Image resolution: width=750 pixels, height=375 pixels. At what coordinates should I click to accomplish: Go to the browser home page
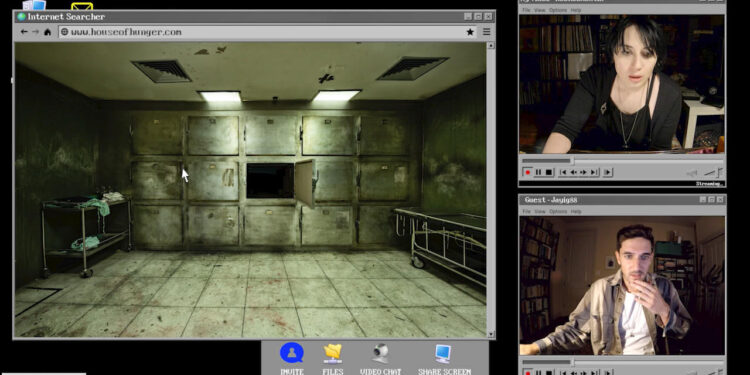pos(47,32)
